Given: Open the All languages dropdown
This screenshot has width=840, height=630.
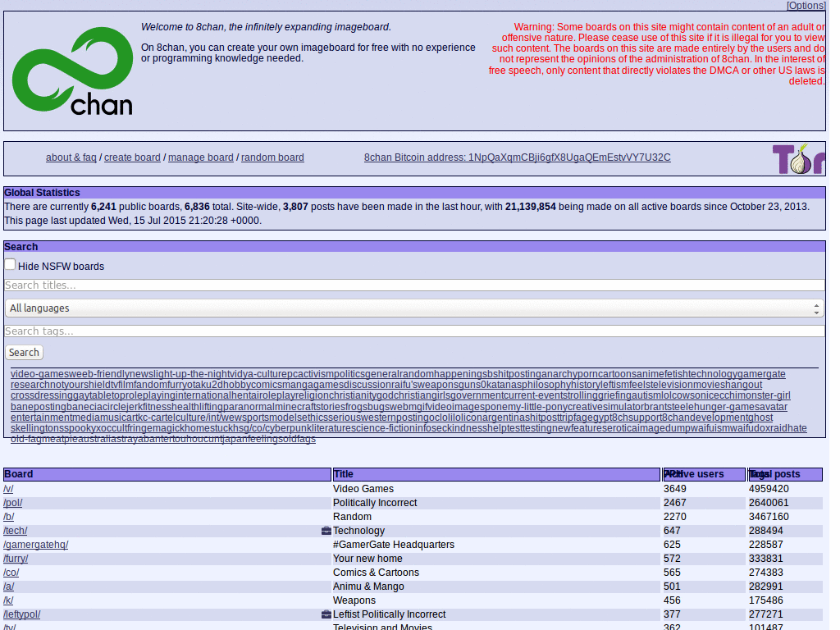Looking at the screenshot, I should click(x=414, y=308).
